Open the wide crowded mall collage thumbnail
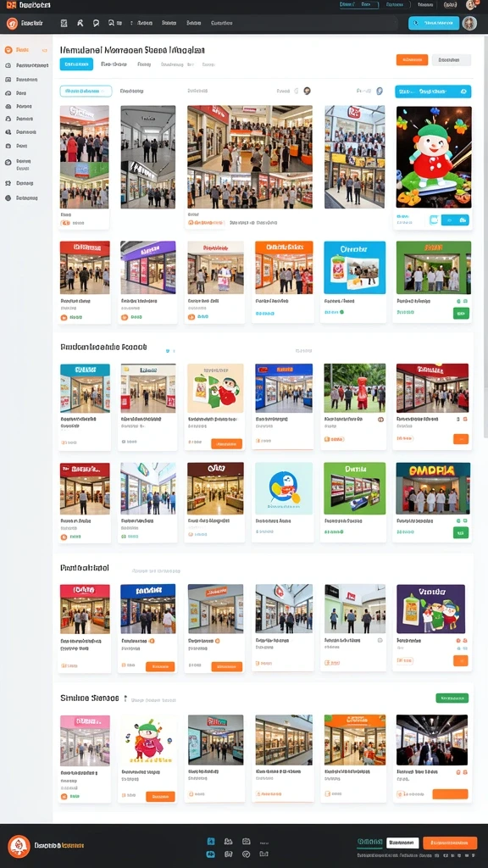The width and height of the screenshot is (488, 868). coord(250,157)
